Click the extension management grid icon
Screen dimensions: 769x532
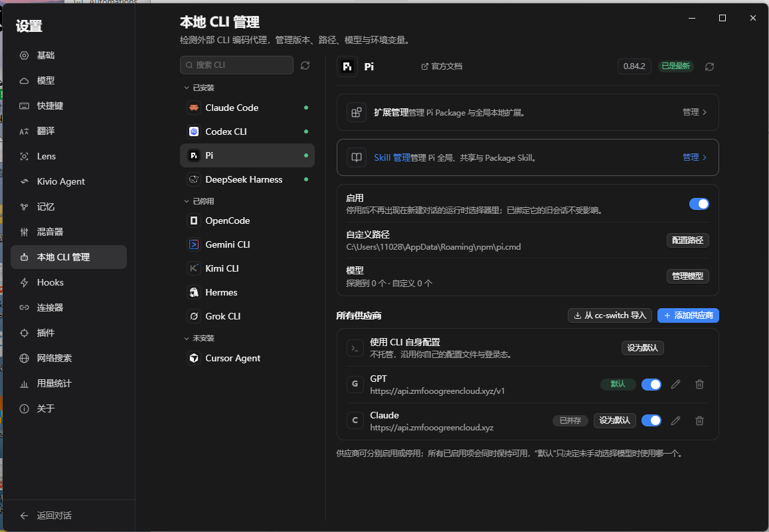tap(357, 112)
